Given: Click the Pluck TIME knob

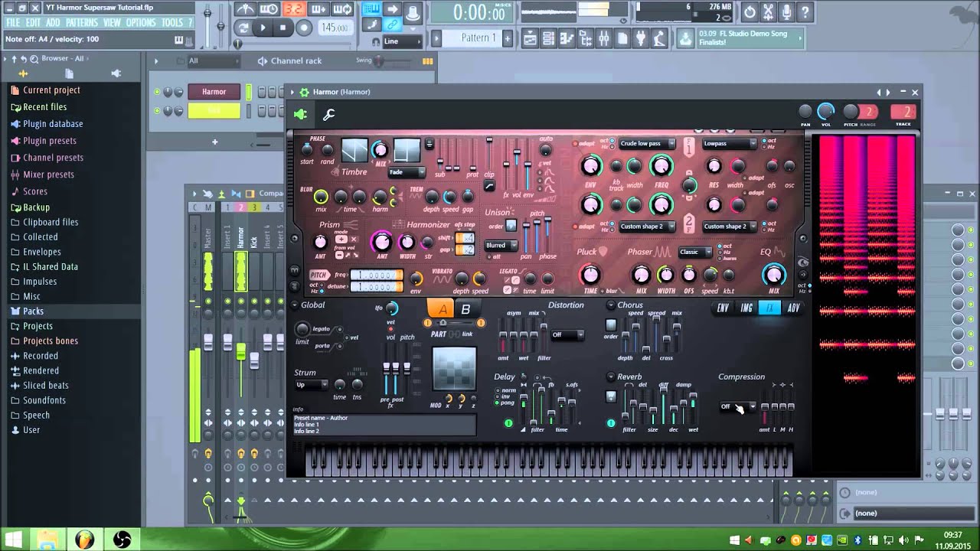Looking at the screenshot, I should (590, 274).
